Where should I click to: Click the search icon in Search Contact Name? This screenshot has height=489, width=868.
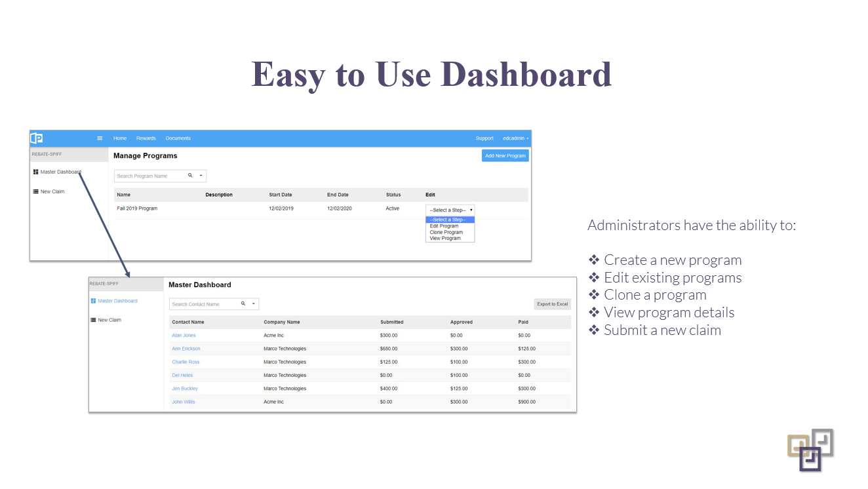pyautogui.click(x=243, y=303)
